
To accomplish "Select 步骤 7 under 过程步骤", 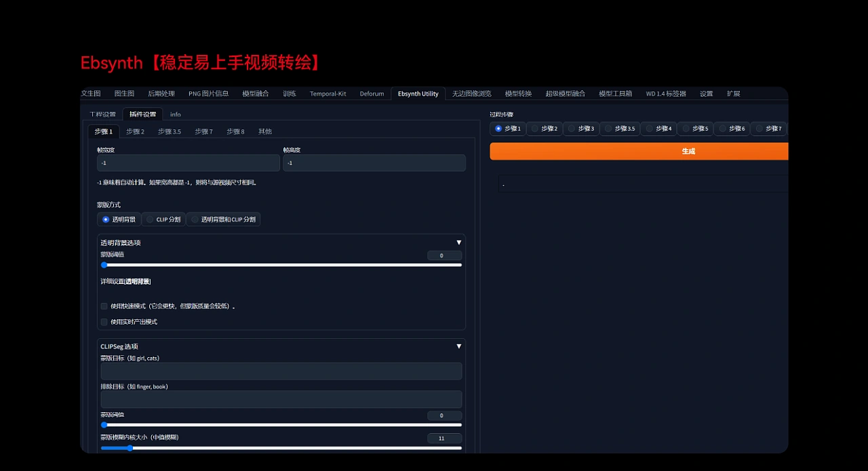I will [x=769, y=128].
